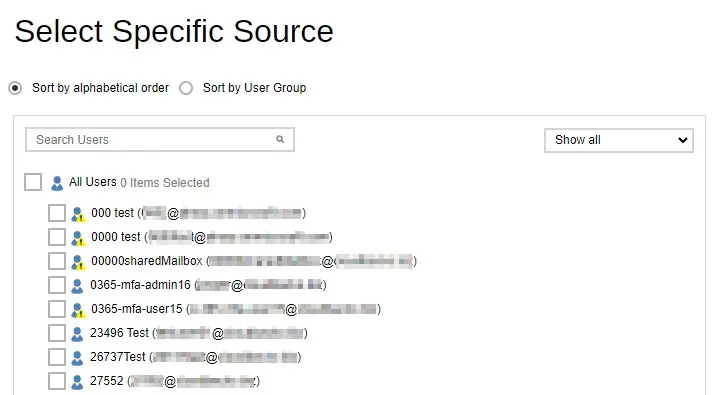Tick the 26737Test checkbox
Viewport: 720px width, 395px height.
57,357
